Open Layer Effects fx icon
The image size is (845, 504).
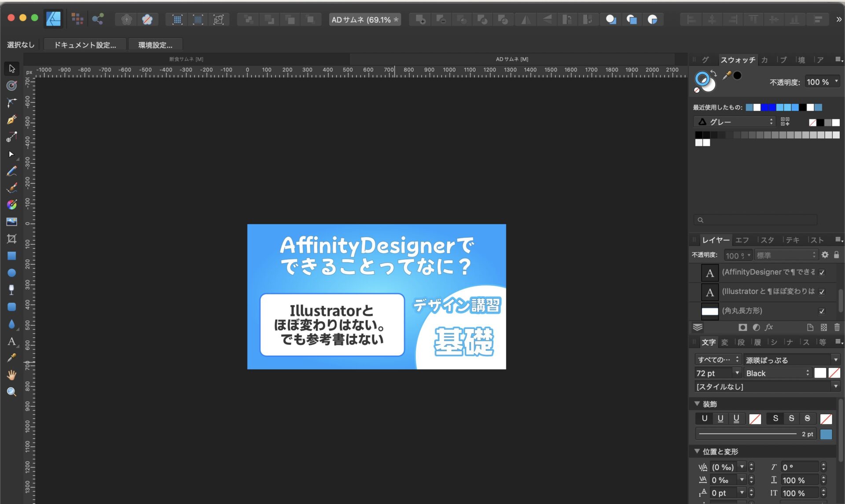click(x=769, y=327)
